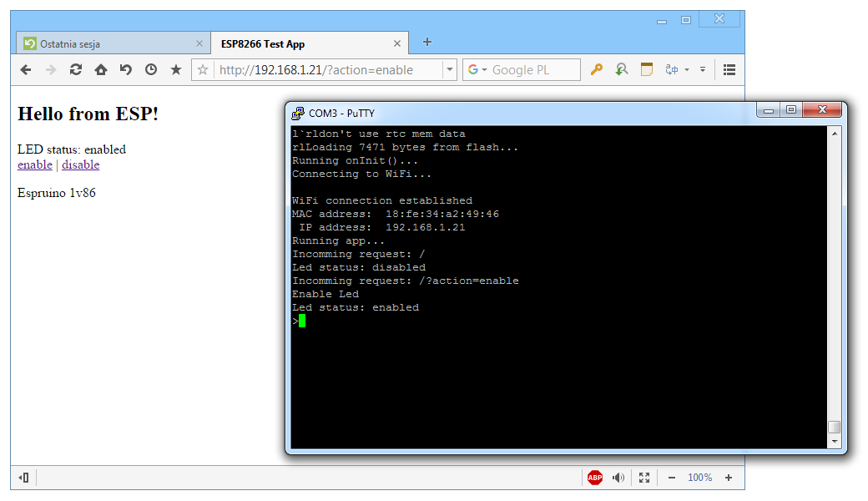
Task: Expand the address bar URL dropdown
Action: point(450,70)
